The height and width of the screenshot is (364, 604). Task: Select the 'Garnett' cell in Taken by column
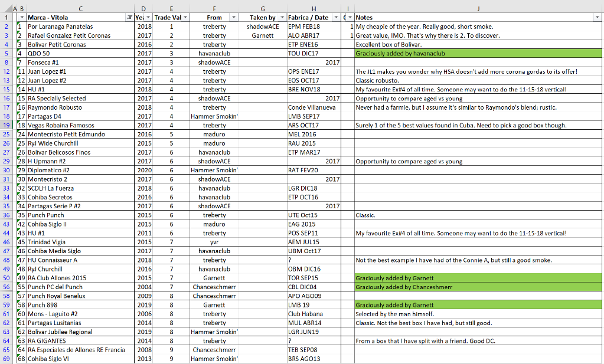pos(263,35)
